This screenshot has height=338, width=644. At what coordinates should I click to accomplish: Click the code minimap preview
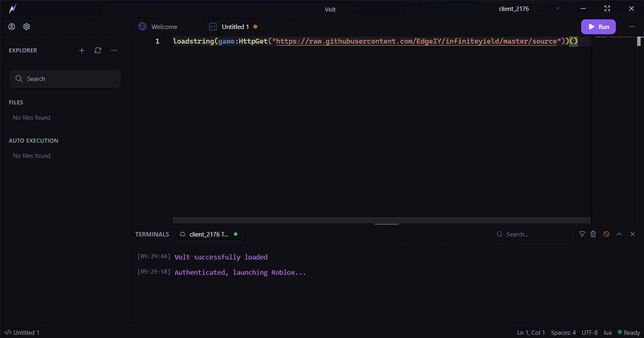pos(615,37)
